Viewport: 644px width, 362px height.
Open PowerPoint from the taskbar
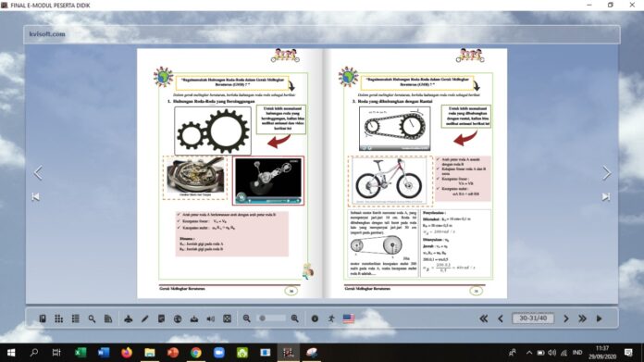173,353
